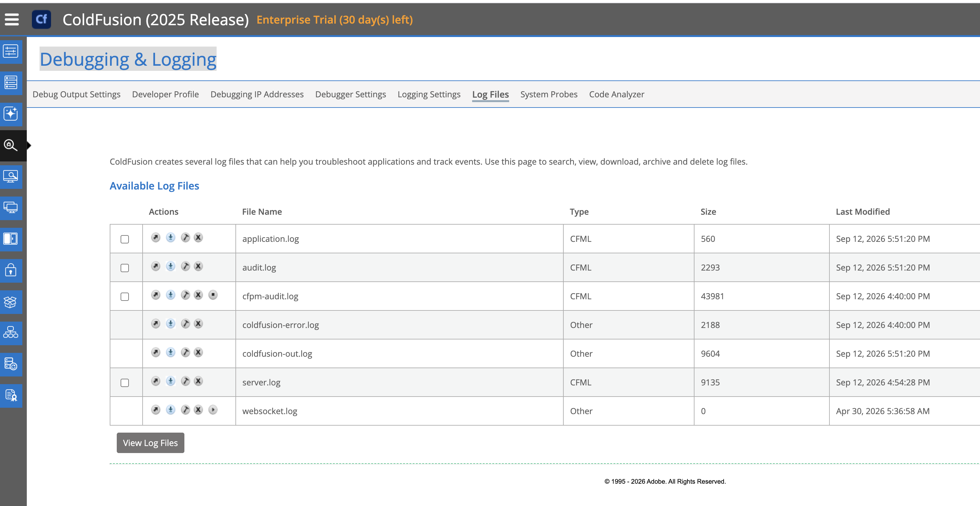Switch to Debug Output Settings tab
This screenshot has width=980, height=506.
pyautogui.click(x=77, y=94)
